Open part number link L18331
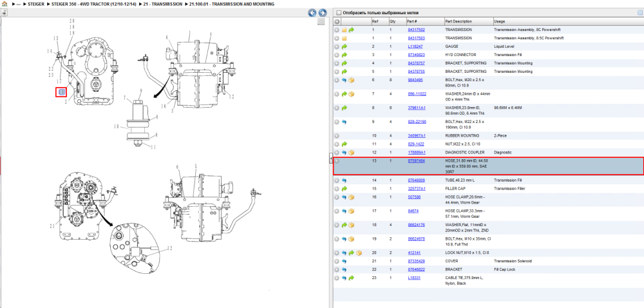644x308 pixels. click(x=413, y=278)
